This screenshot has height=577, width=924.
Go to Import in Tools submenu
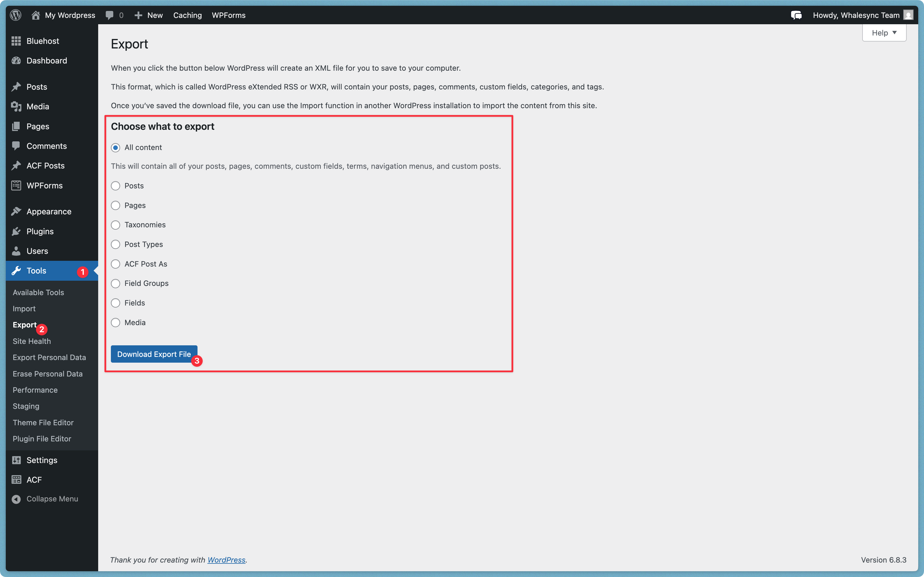[24, 308]
